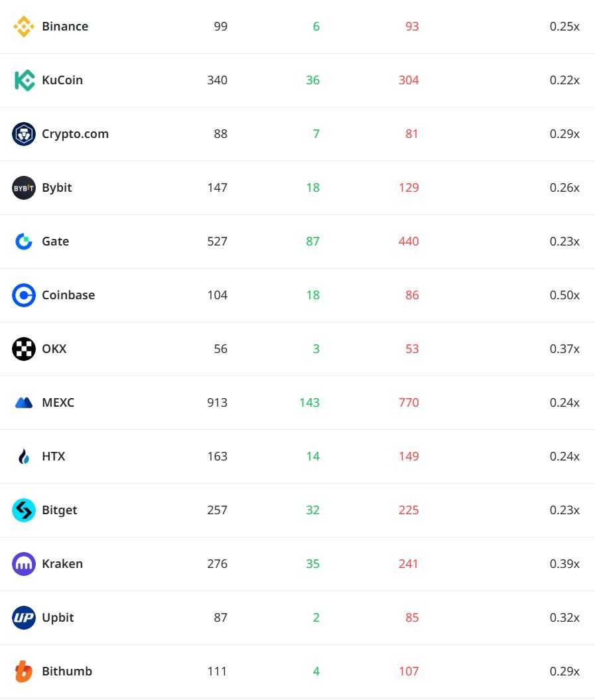Click Gate's green value 87

(312, 242)
